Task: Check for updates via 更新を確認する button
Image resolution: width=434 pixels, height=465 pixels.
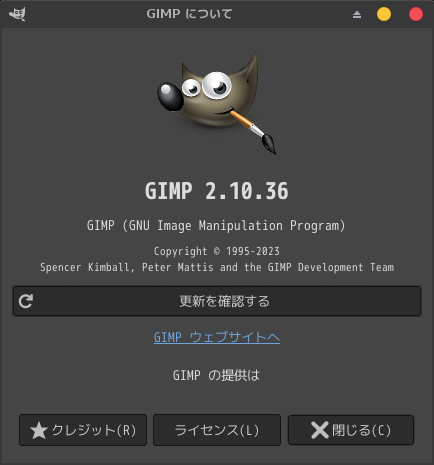Action: pos(217,301)
